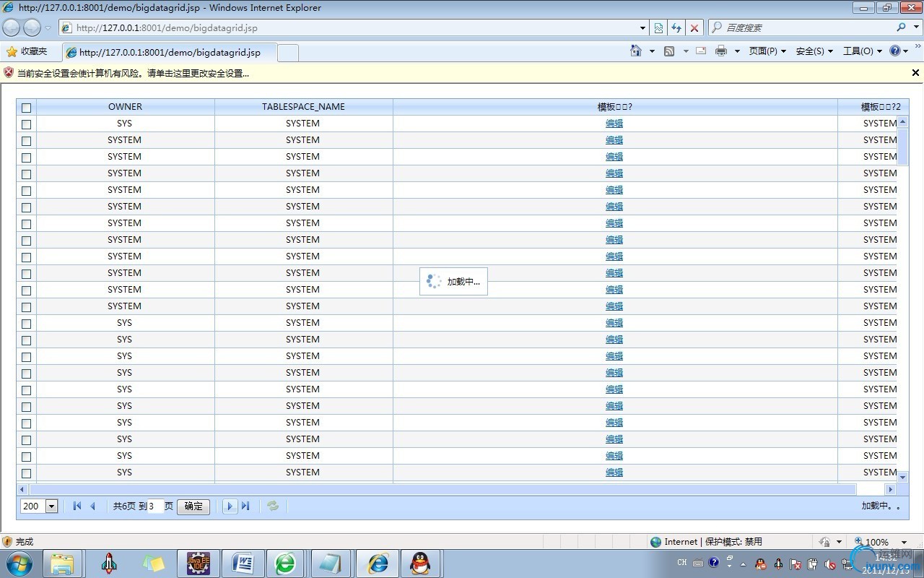The width and height of the screenshot is (924, 578).
Task: Go to last page of the grid
Action: (245, 506)
